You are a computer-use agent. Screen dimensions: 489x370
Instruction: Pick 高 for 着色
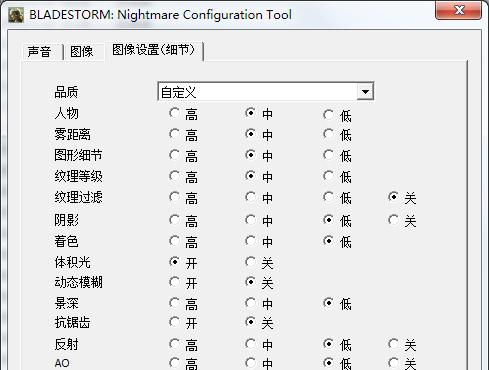tap(174, 241)
